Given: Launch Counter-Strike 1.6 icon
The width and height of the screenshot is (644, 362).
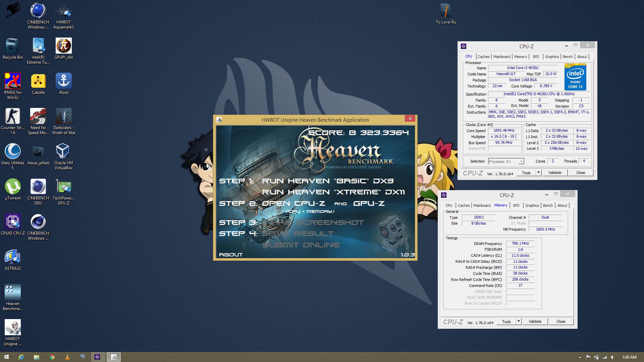Looking at the screenshot, I should (x=13, y=122).
